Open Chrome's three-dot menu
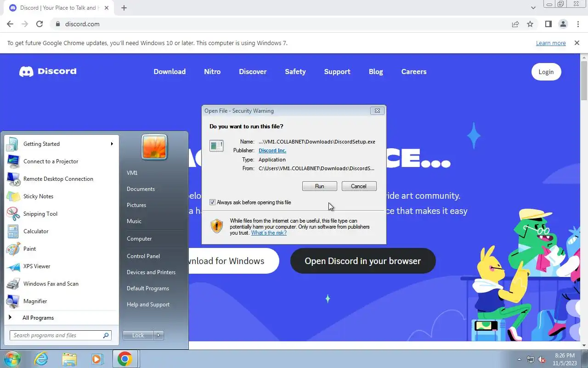This screenshot has height=368, width=588. 577,24
